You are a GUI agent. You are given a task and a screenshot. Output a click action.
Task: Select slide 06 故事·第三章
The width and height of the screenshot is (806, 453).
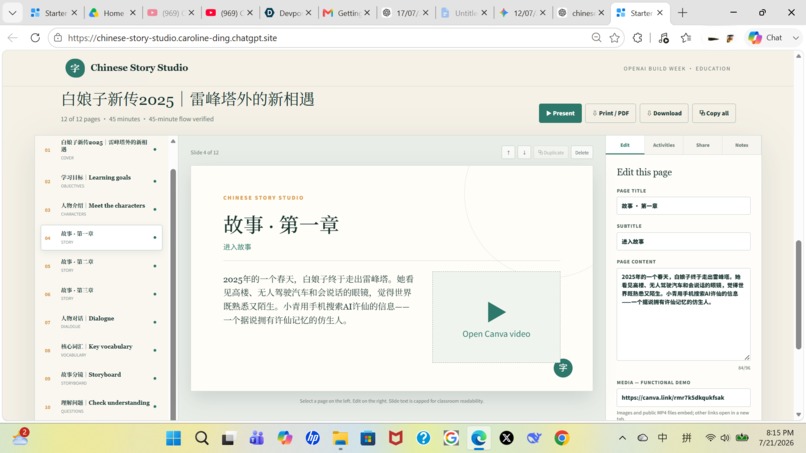(102, 294)
